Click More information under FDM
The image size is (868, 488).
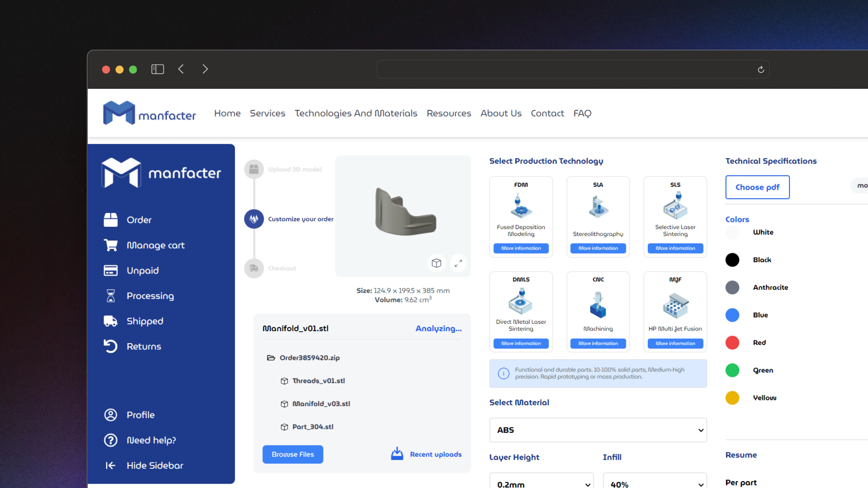(521, 248)
